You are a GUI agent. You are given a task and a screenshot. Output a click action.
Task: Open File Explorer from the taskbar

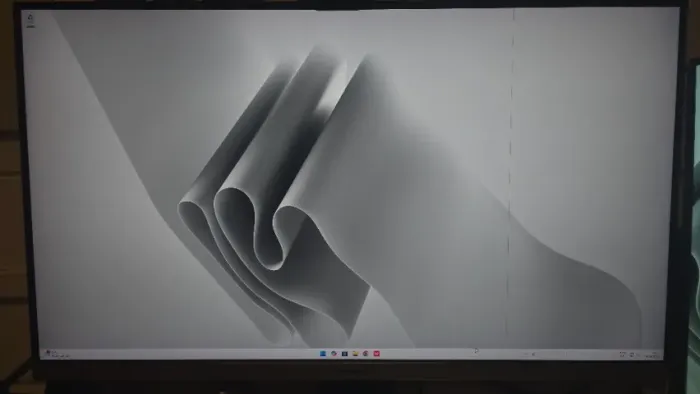tap(355, 353)
